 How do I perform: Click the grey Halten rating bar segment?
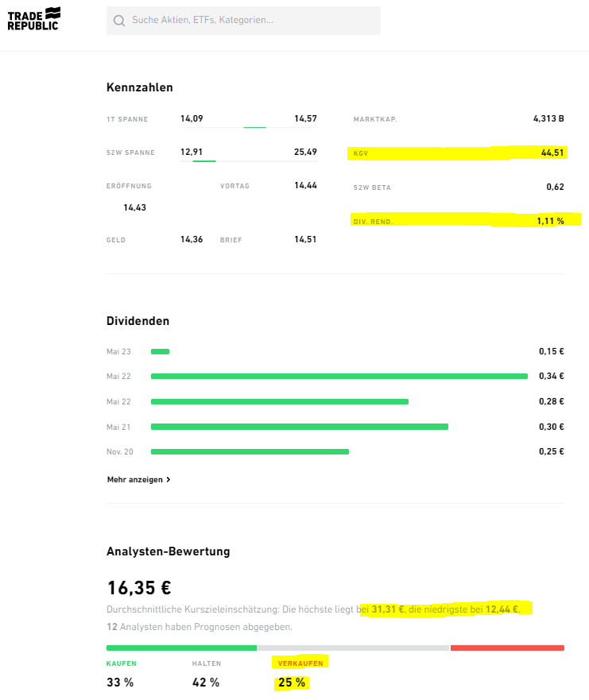click(353, 648)
